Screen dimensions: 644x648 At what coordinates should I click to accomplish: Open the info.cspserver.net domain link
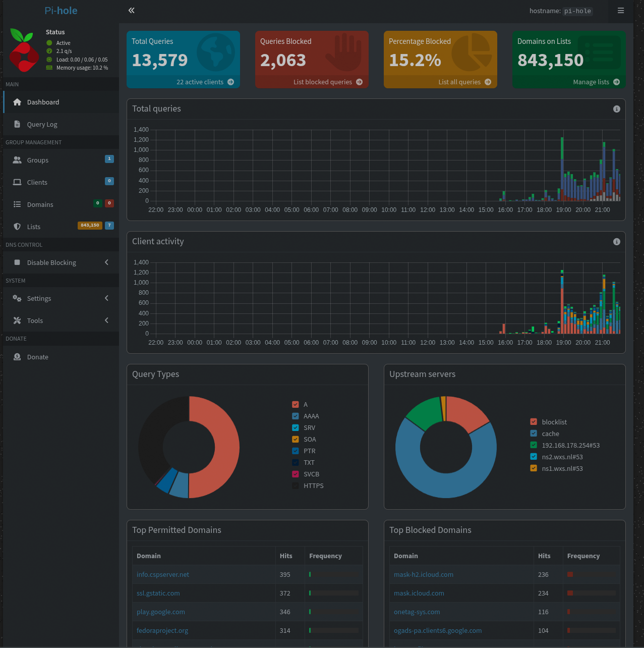pos(163,575)
